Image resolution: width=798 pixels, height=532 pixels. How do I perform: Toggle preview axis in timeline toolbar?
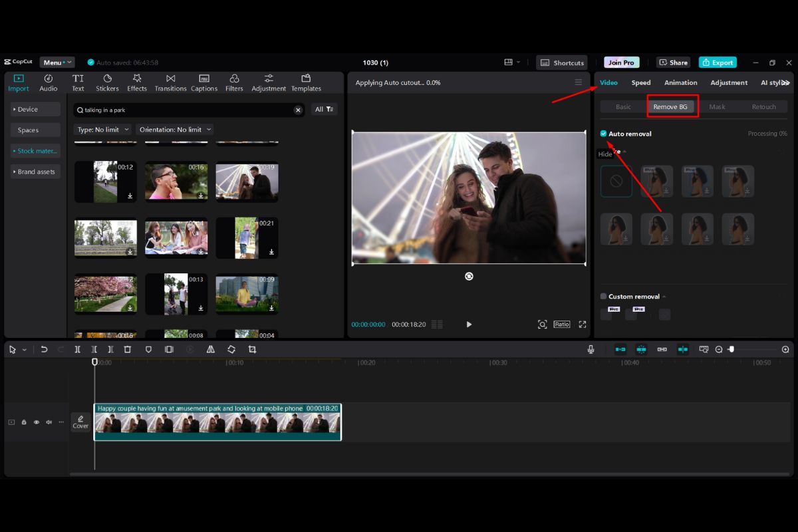pyautogui.click(x=683, y=349)
